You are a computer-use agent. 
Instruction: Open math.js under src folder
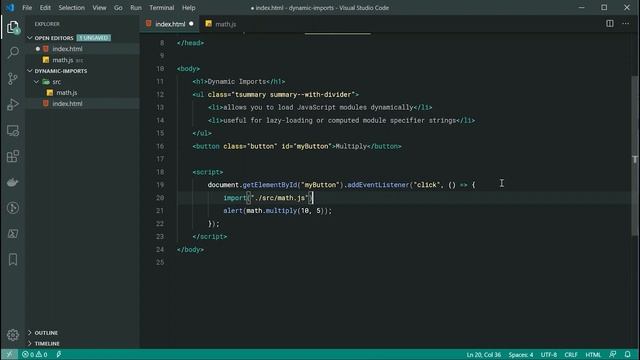[83, 93]
